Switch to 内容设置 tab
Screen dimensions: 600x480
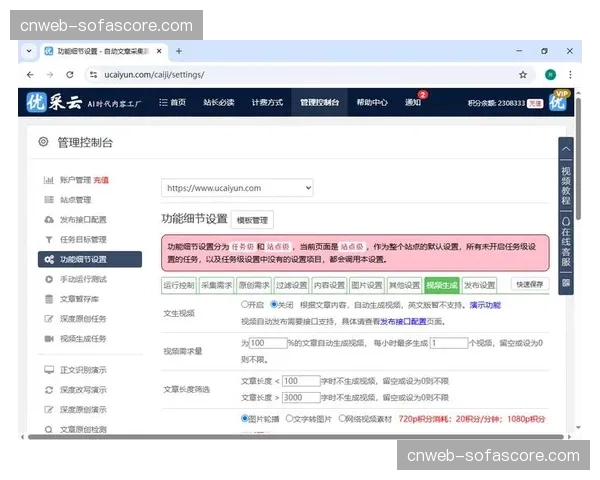click(329, 286)
